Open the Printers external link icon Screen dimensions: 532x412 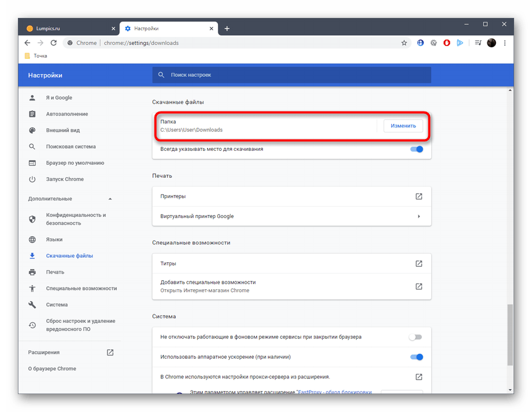click(x=418, y=196)
